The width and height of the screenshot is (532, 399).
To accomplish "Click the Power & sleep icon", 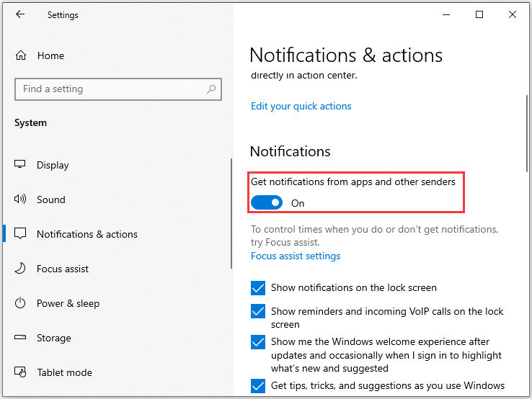I will coord(21,303).
